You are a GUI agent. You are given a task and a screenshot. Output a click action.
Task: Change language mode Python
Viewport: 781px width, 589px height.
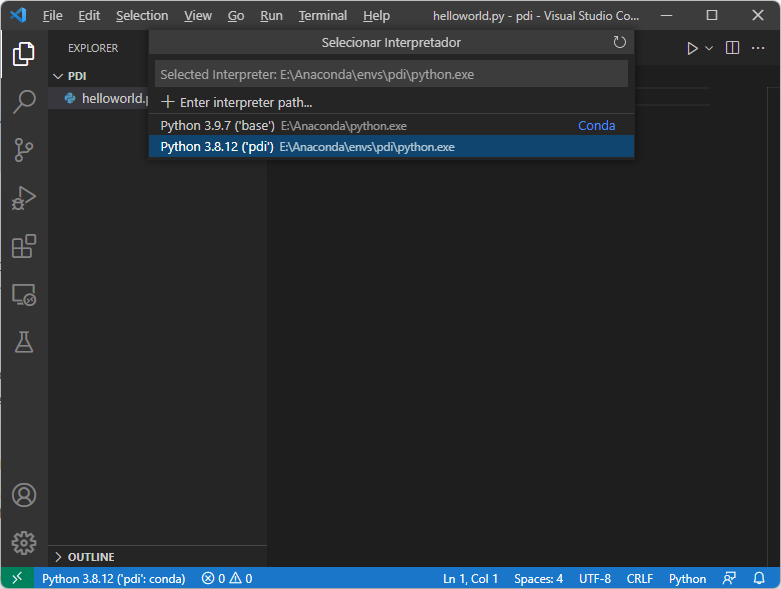687,579
